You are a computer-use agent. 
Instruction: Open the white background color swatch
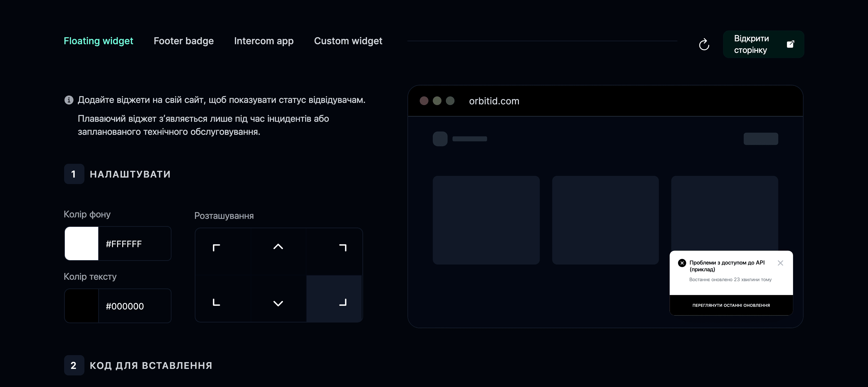pyautogui.click(x=82, y=243)
